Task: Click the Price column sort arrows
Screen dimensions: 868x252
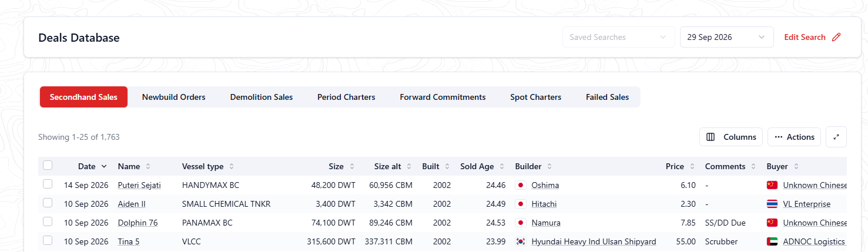Action: [692, 166]
